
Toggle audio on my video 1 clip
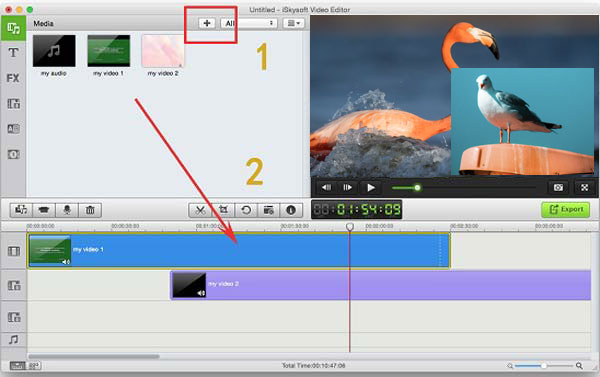pyautogui.click(x=66, y=262)
